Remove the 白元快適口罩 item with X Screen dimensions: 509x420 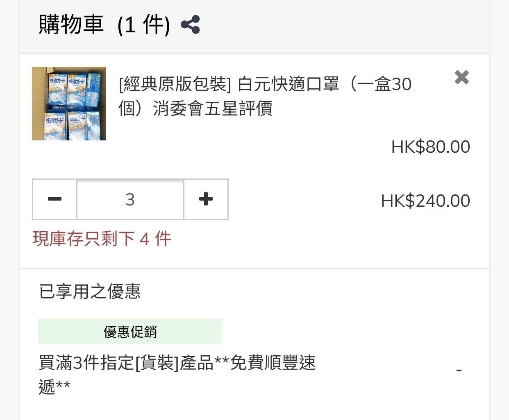point(461,77)
